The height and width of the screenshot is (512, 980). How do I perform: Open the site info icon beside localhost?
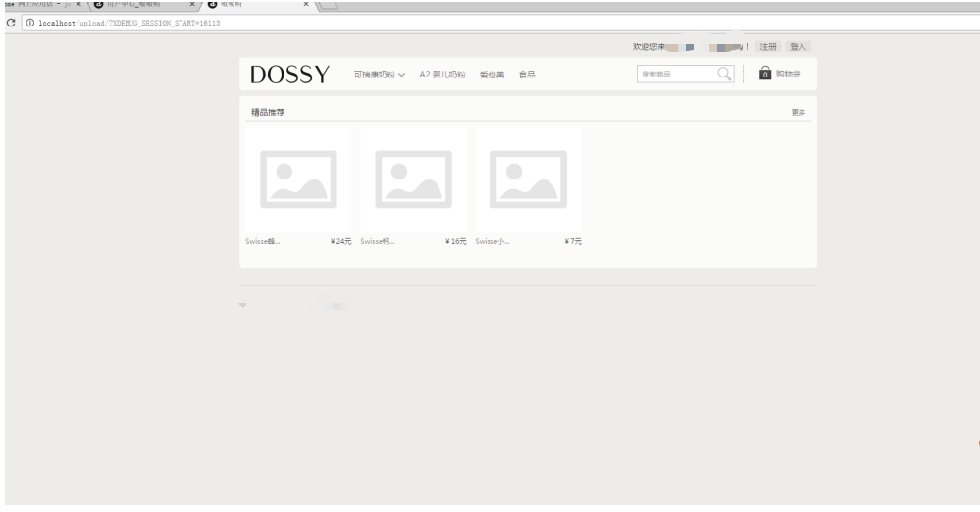pos(29,23)
